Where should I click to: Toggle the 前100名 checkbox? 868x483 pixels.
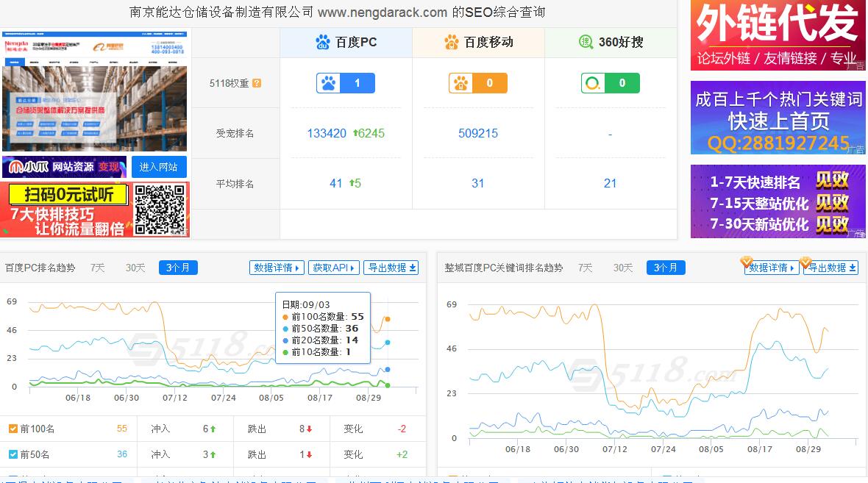[13, 429]
